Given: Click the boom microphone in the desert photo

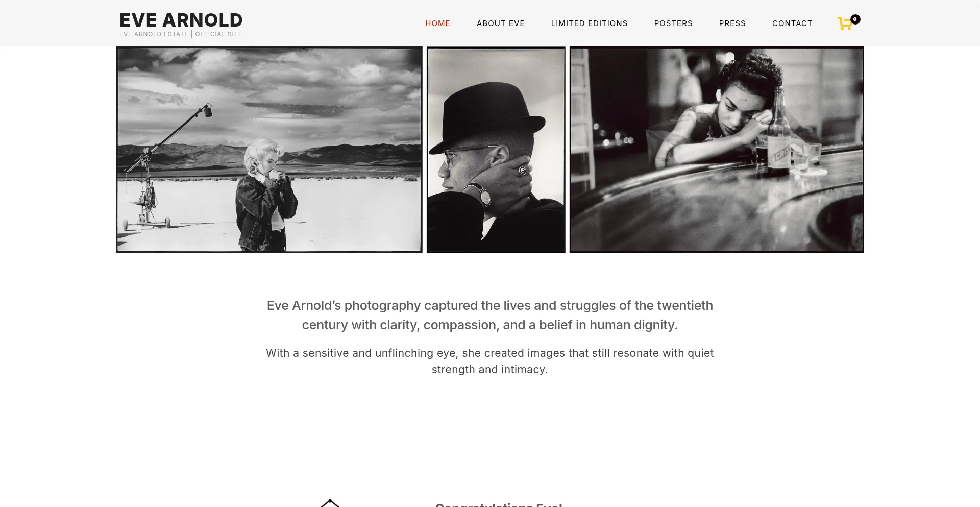Looking at the screenshot, I should coord(207,110).
